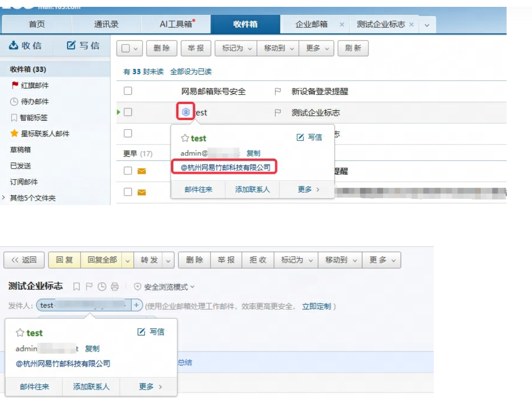Viewport: 532px width, 398px height.
Task: Expand 其他5个文件夹 tree
Action: pyautogui.click(x=3, y=197)
